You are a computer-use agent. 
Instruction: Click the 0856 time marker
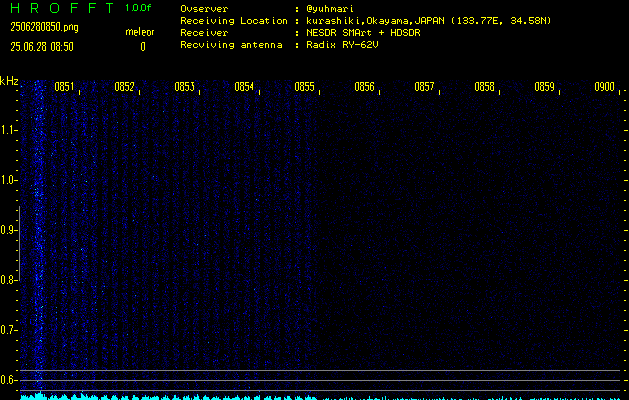pyautogui.click(x=364, y=87)
